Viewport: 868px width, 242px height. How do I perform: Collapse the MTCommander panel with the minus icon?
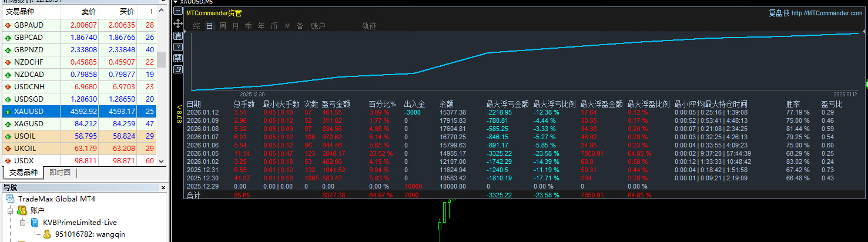[178, 12]
